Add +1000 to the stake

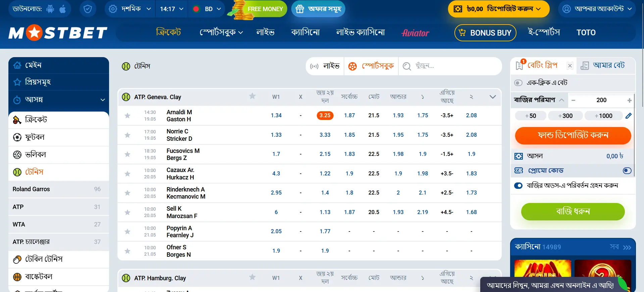tap(603, 116)
